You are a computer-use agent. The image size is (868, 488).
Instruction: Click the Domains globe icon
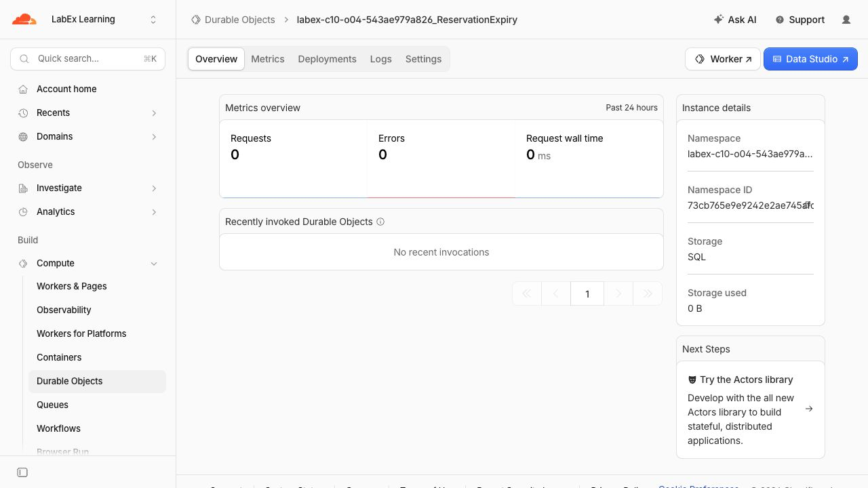[x=23, y=137]
